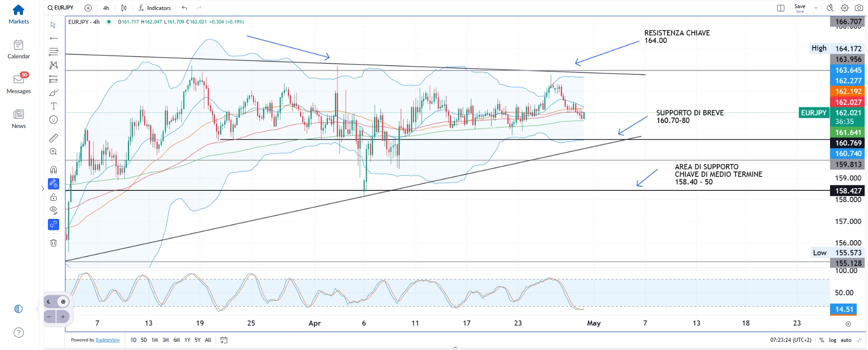Image resolution: width=868 pixels, height=350 pixels.
Task: Take a chart snapshot with camera icon
Action: click(x=859, y=8)
